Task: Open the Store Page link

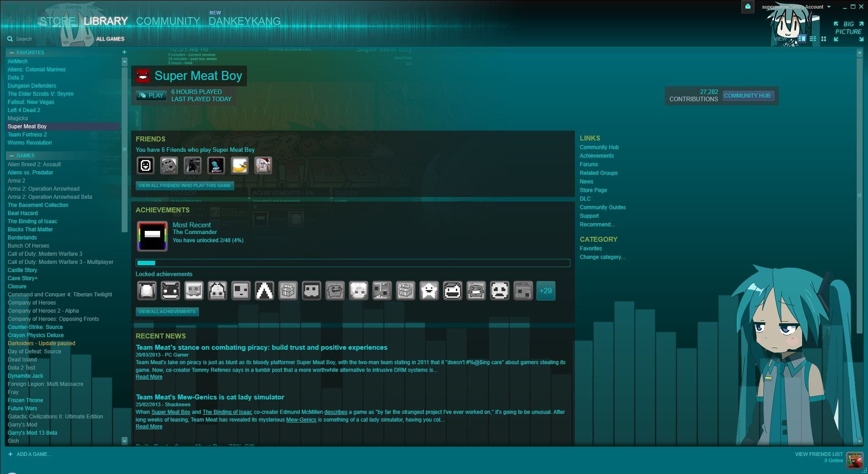Action: (x=593, y=190)
